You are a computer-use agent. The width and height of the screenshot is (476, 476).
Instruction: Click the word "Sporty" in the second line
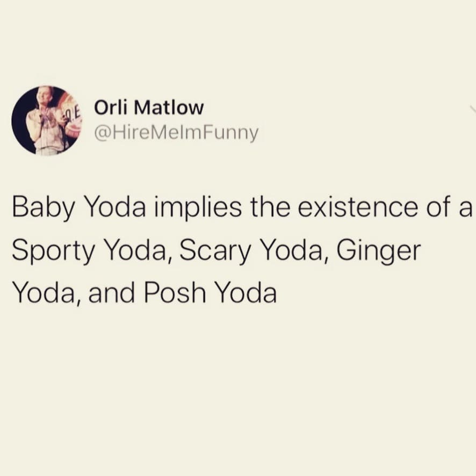tap(56, 251)
